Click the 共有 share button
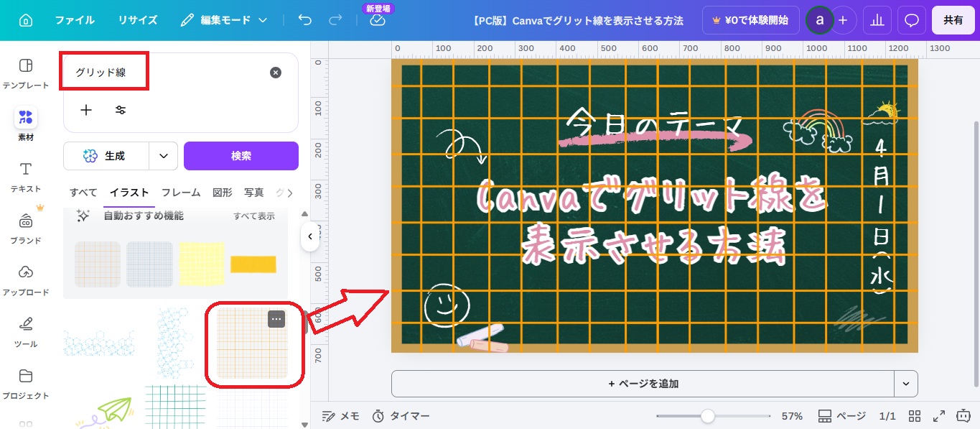 pos(953,20)
